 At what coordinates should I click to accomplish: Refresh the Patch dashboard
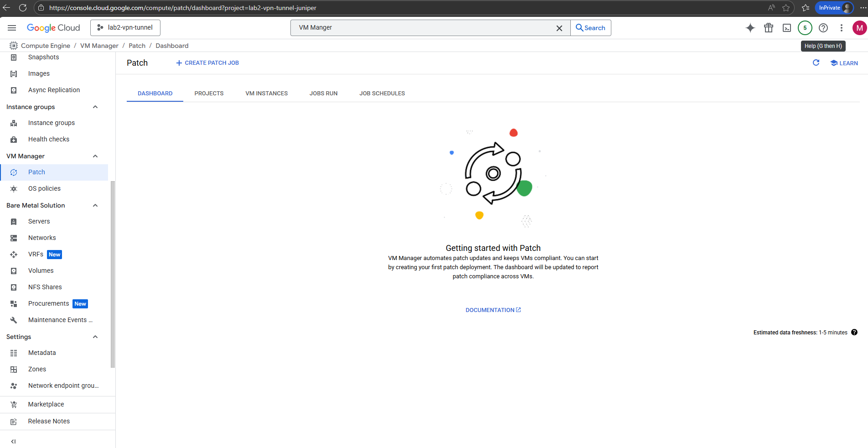816,63
